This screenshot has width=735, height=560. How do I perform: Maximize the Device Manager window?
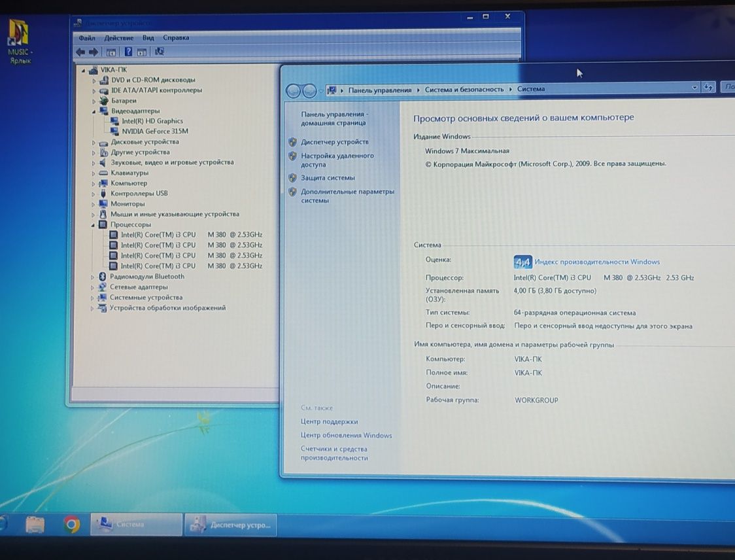coord(486,17)
